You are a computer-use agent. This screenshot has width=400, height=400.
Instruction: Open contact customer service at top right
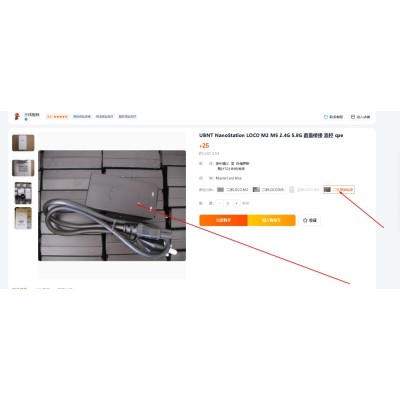click(333, 117)
